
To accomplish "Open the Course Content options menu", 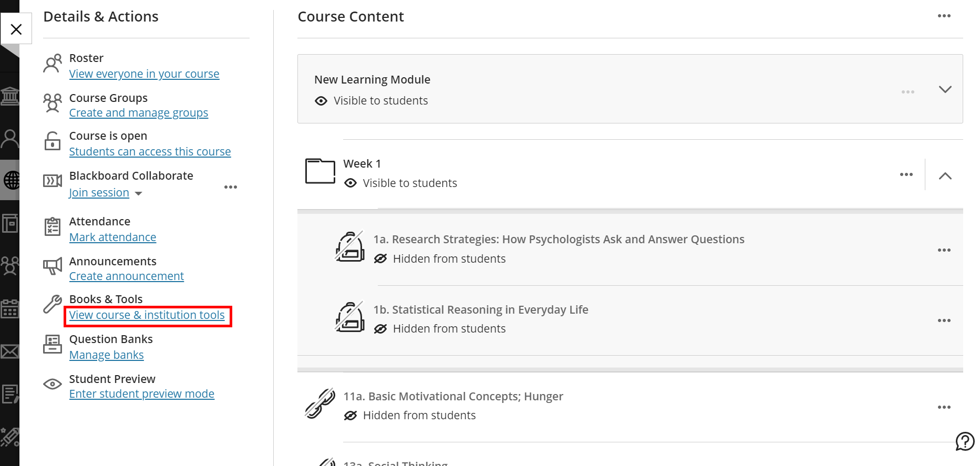I will click(x=944, y=16).
